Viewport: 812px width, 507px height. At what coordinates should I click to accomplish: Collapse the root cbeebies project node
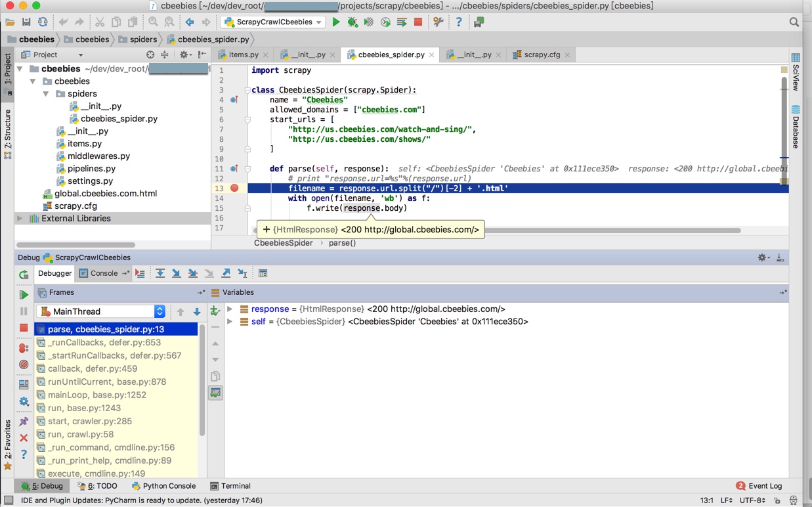click(x=20, y=69)
